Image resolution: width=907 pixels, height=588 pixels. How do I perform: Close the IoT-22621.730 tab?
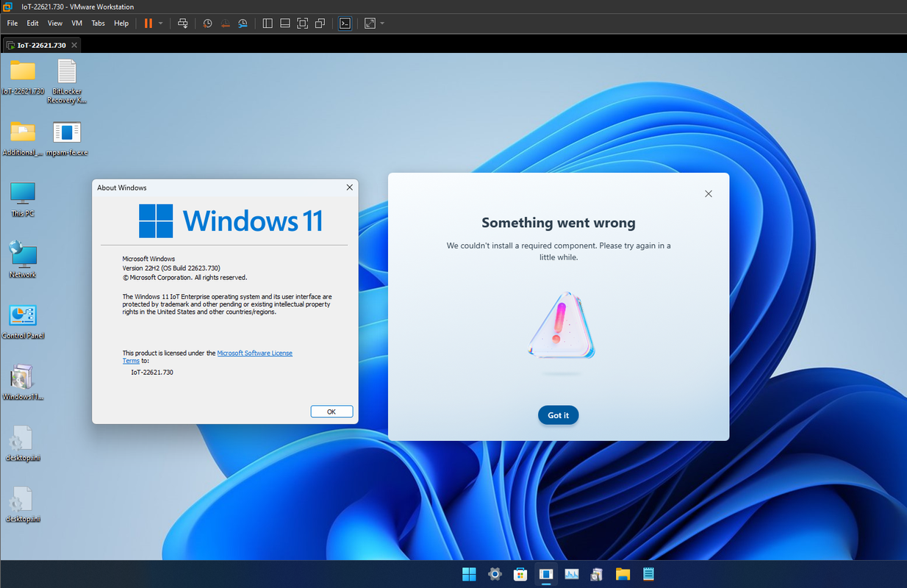[x=74, y=45]
